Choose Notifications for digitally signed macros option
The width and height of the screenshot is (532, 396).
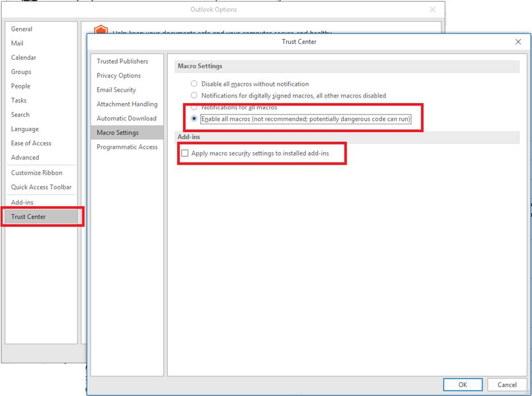pos(194,95)
